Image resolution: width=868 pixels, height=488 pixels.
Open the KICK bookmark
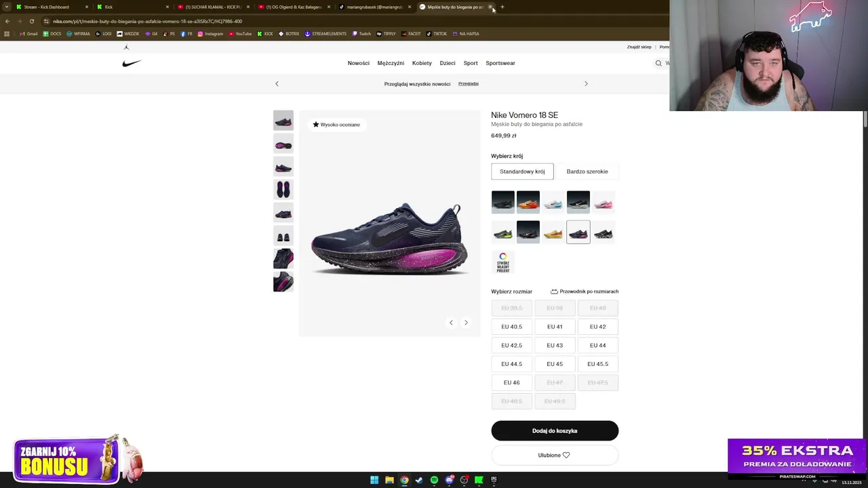(x=265, y=34)
